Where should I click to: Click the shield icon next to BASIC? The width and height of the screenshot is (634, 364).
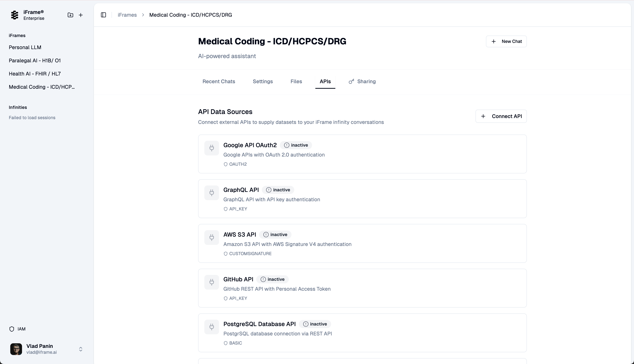pos(225,343)
